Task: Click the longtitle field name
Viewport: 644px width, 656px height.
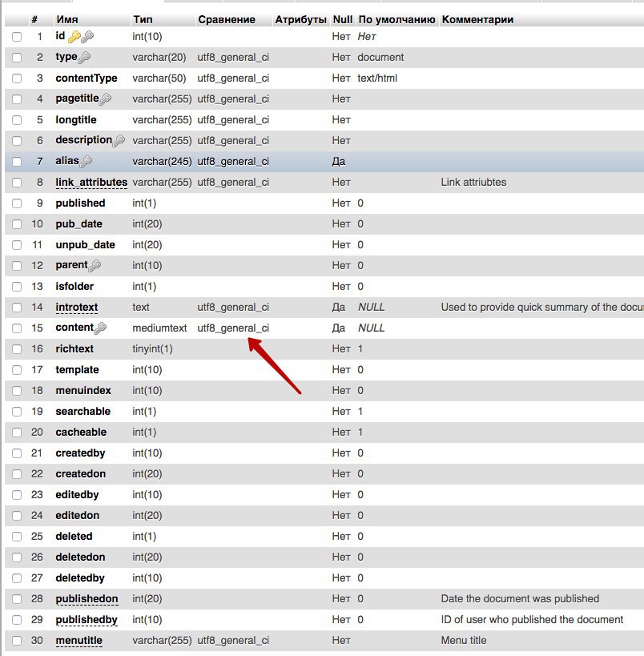Action: (76, 120)
